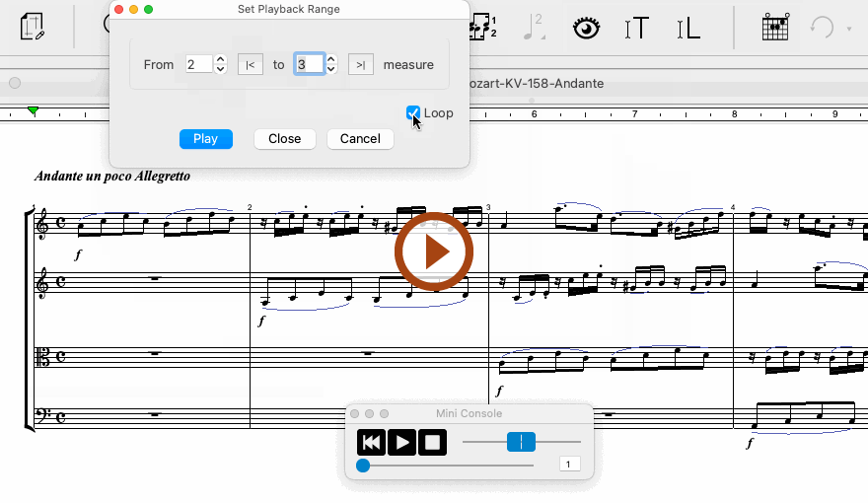Set end to last measure button
Image resolution: width=868 pixels, height=503 pixels.
360,65
